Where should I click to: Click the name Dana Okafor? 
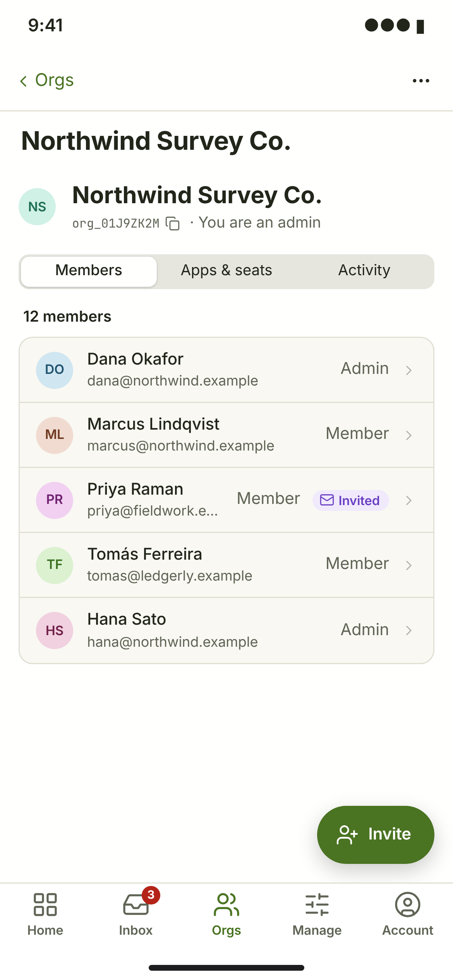[x=135, y=359]
